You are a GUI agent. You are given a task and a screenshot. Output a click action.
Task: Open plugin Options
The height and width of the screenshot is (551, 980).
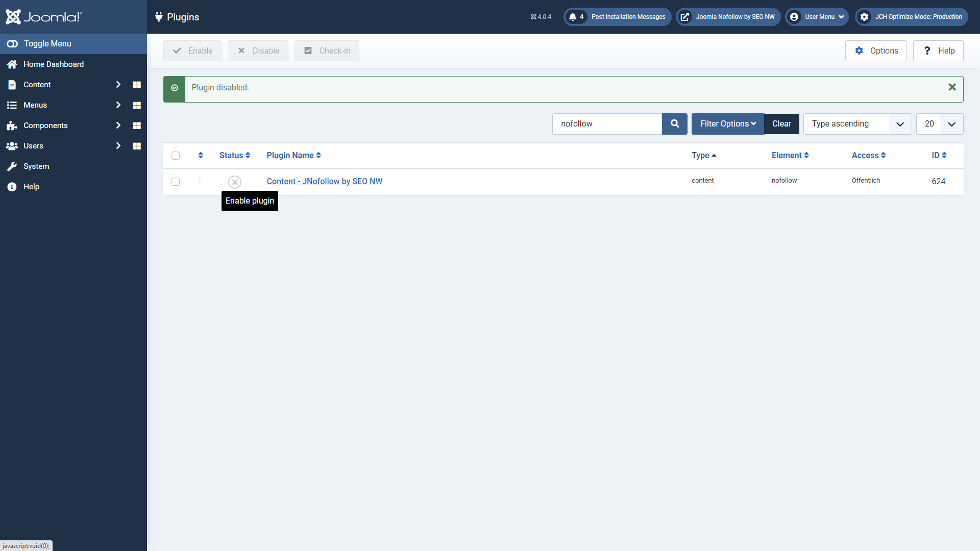pos(876,51)
